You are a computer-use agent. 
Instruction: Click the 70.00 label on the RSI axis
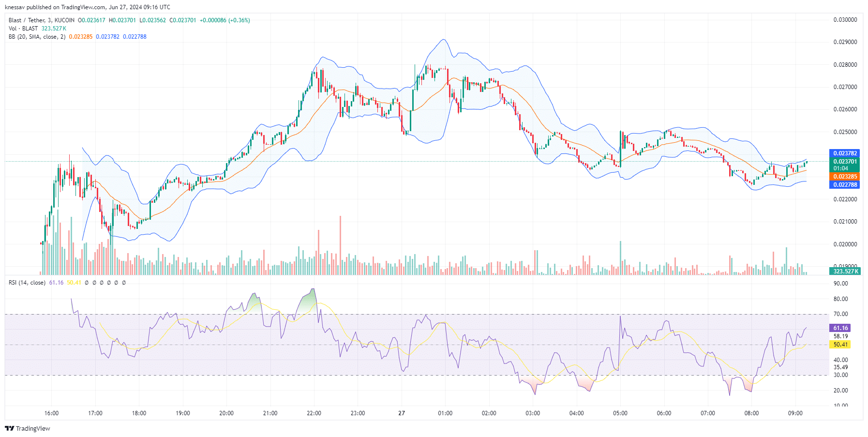[x=840, y=314]
